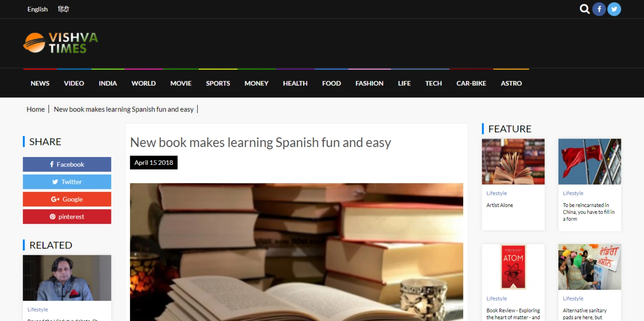Share the article on Twitter
The width and height of the screenshot is (644, 321).
click(67, 182)
